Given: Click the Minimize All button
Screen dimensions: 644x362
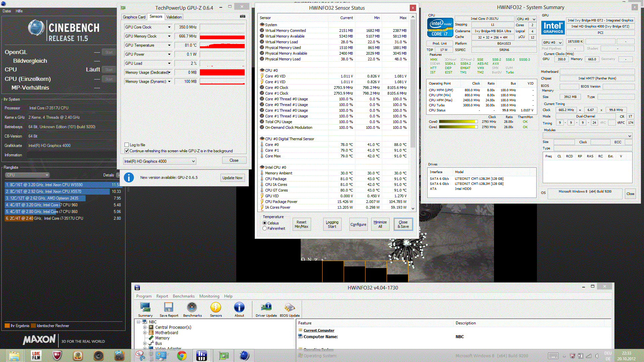Looking at the screenshot, I should [380, 224].
